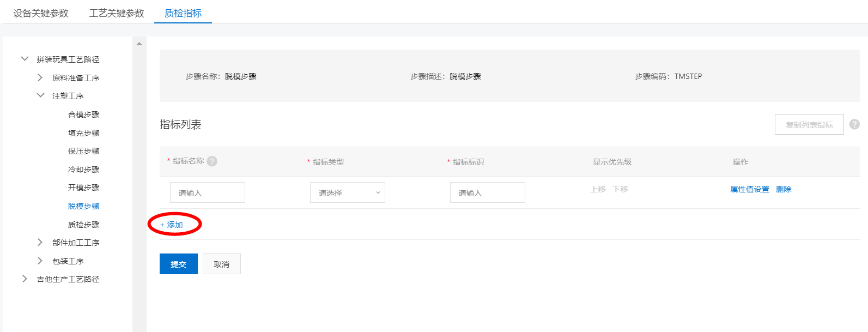Select 保压步骤 in the tree
868x332 pixels.
pos(84,151)
